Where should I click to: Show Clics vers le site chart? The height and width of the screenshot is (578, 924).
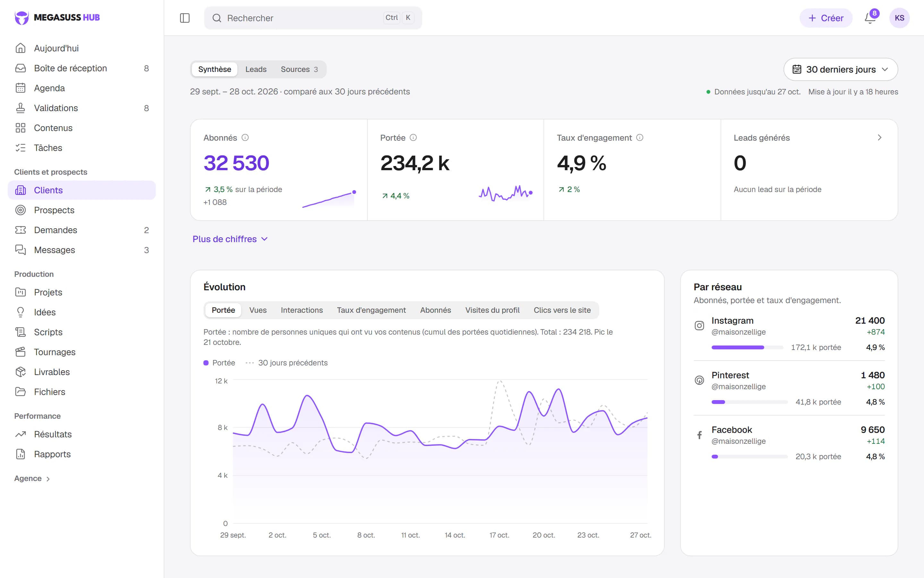(x=562, y=310)
